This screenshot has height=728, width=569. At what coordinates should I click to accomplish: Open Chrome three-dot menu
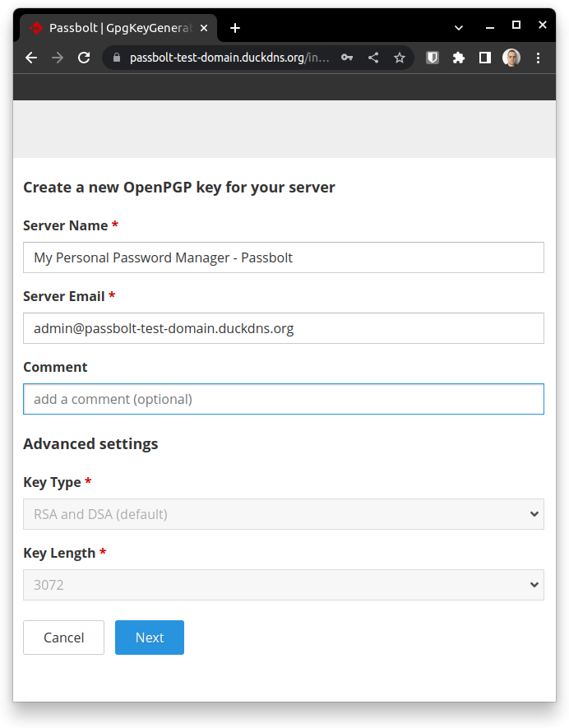coord(538,58)
